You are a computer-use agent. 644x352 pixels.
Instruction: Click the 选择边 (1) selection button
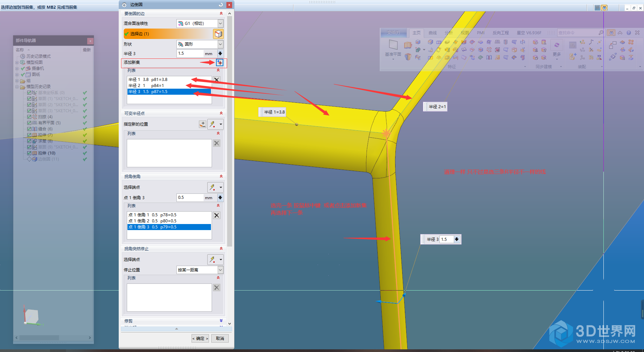click(168, 34)
